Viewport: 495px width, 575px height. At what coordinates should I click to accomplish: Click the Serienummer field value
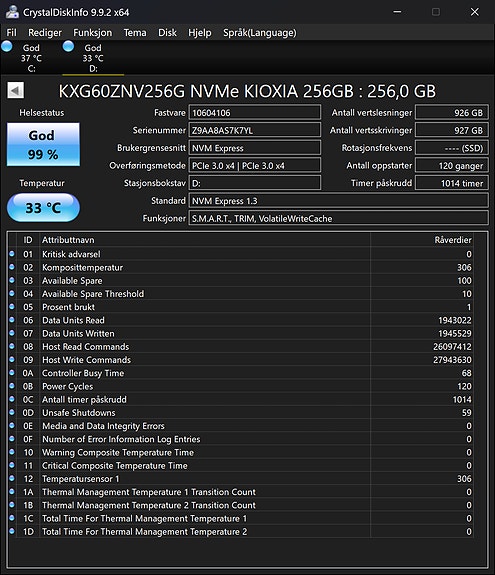click(x=254, y=130)
